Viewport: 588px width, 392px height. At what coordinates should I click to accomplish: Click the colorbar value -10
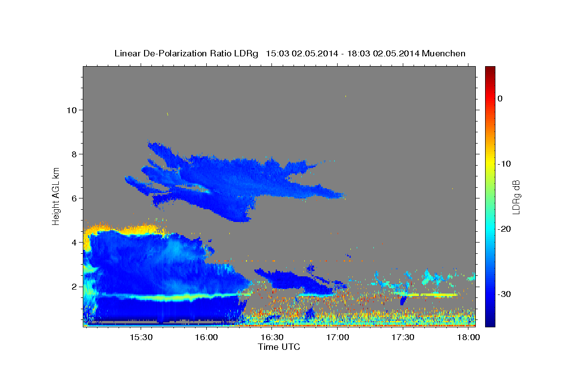[504, 164]
